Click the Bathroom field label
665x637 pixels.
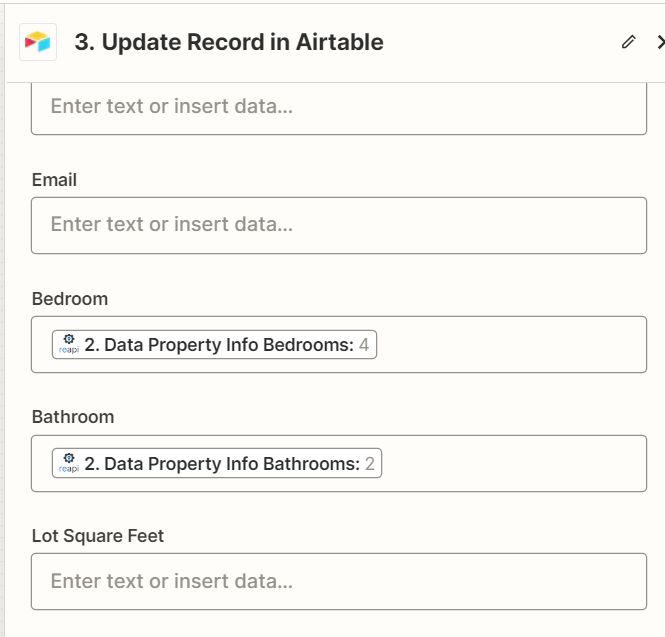(x=73, y=417)
